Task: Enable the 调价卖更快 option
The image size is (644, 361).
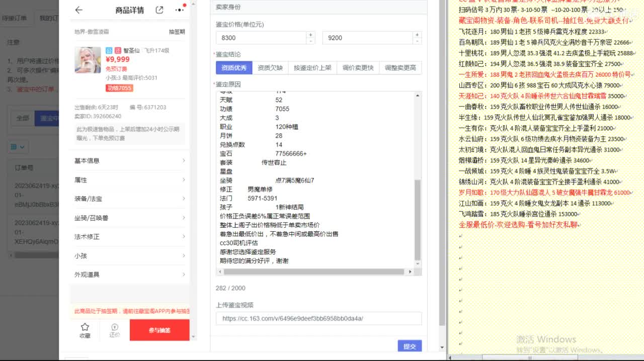Action: coord(357,67)
